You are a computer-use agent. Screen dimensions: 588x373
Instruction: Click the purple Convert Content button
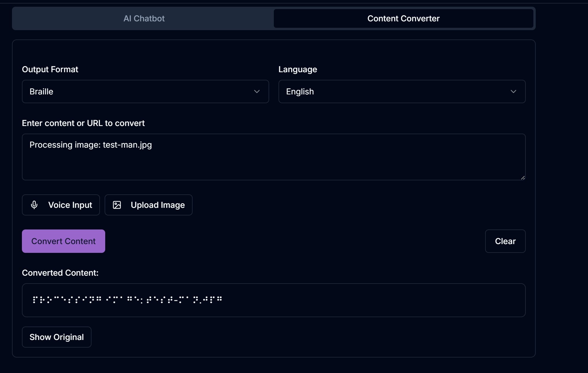(63, 241)
